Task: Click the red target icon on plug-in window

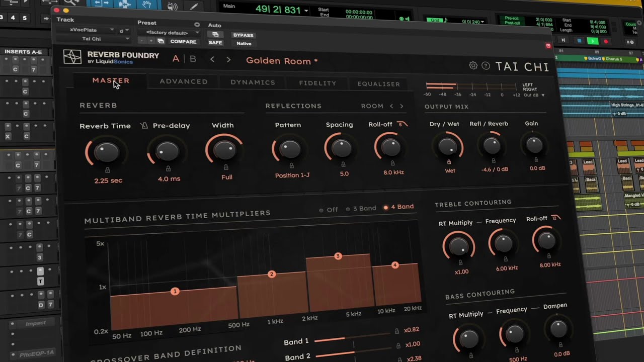Action: click(548, 46)
